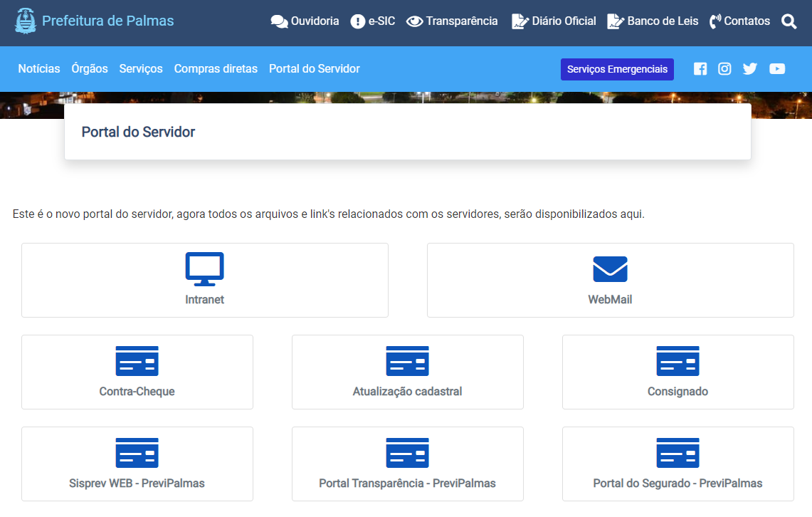
Task: Click the Portal Transparência PreviPalmas card icon
Action: pos(408,453)
